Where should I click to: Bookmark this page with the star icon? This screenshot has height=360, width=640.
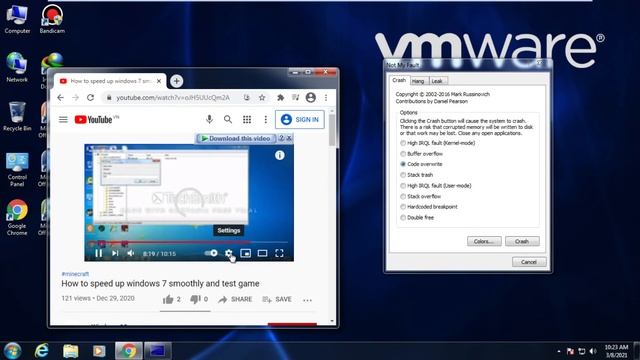click(x=262, y=98)
